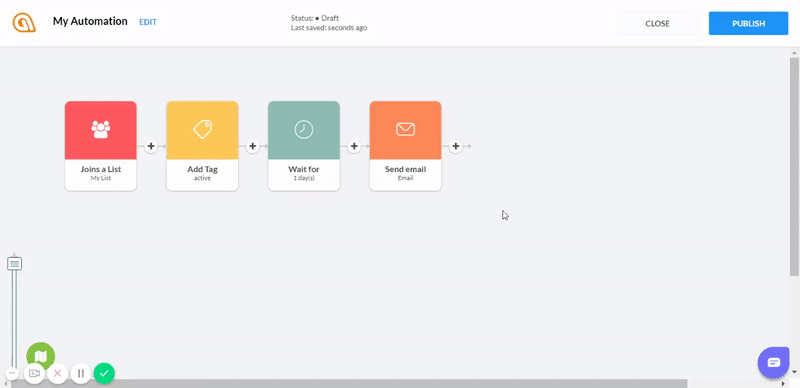Add a step after Joins a List
Viewport: 800px width, 388px height.
(x=151, y=147)
